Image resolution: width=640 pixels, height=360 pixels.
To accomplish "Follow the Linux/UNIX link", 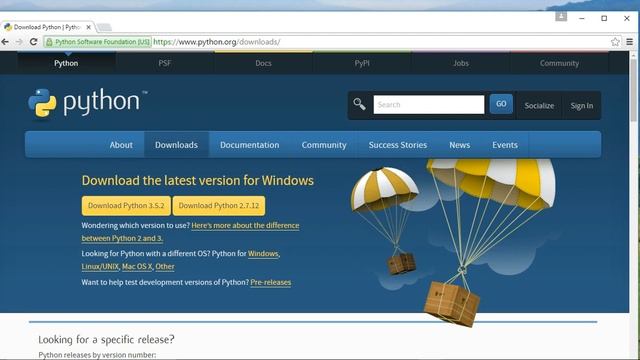I will point(100,267).
